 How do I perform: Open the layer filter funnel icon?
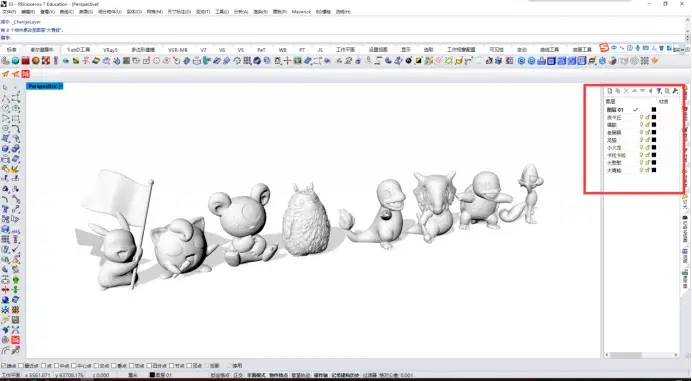point(659,91)
